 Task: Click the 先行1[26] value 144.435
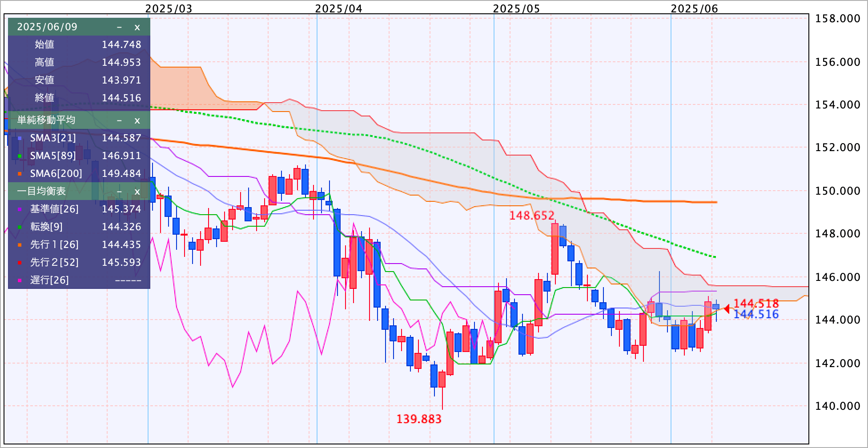tap(121, 245)
